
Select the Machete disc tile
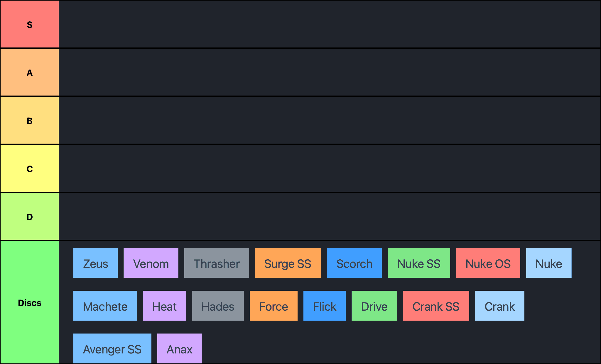point(105,306)
